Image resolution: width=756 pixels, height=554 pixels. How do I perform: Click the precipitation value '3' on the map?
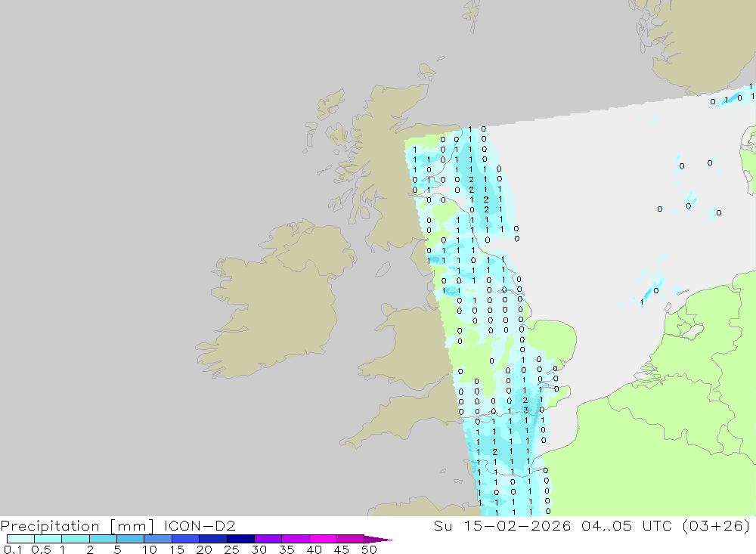click(x=525, y=410)
